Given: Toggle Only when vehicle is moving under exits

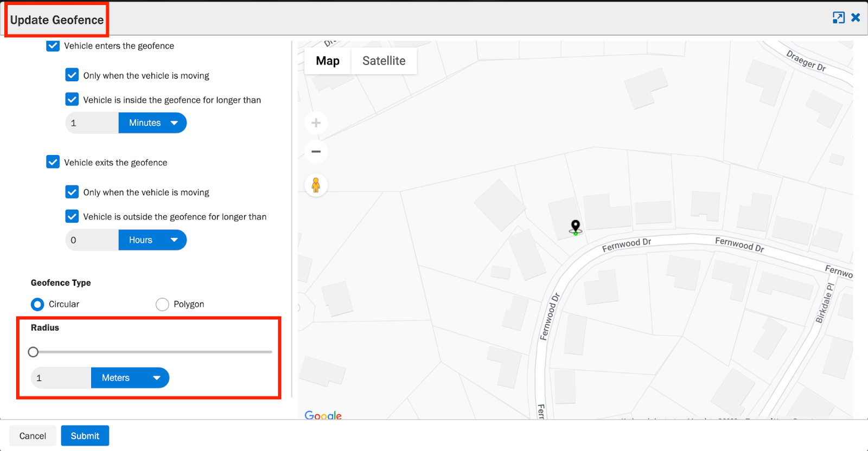Looking at the screenshot, I should [72, 192].
